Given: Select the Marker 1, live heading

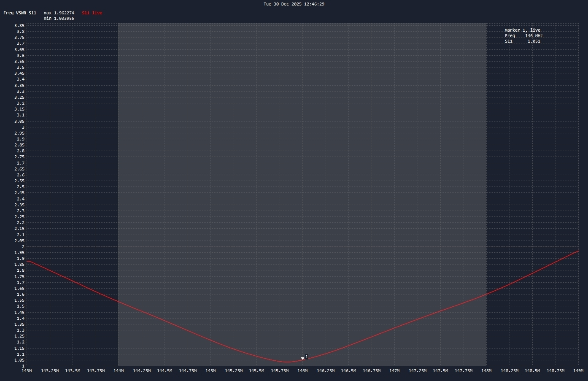Looking at the screenshot, I should (x=522, y=30).
